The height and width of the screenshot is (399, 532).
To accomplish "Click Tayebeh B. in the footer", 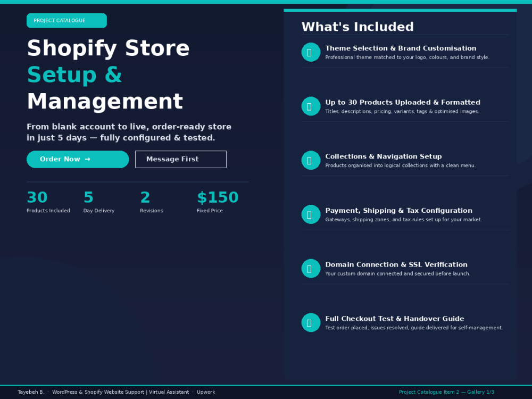I will [x=31, y=392].
